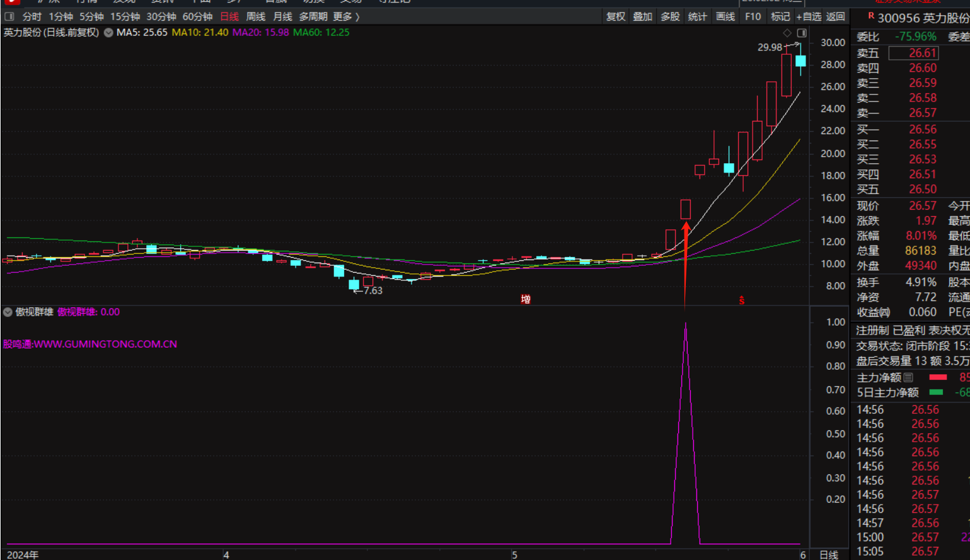Expand the MA indicator settings dropdown
Image resolution: width=970 pixels, height=560 pixels.
click(x=108, y=32)
